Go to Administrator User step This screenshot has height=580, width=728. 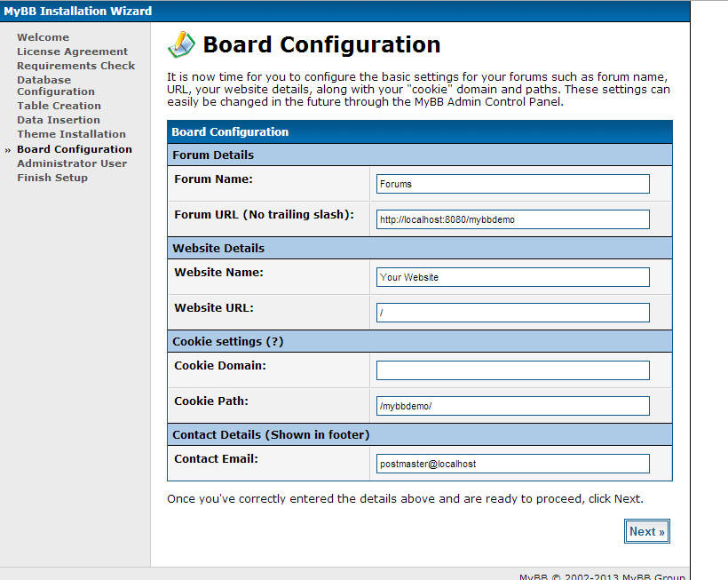(72, 163)
